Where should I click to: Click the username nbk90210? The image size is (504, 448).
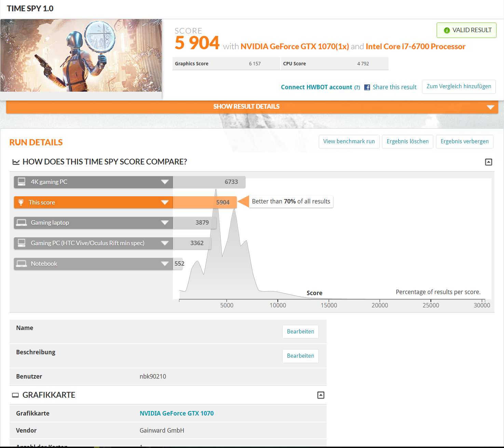click(153, 377)
